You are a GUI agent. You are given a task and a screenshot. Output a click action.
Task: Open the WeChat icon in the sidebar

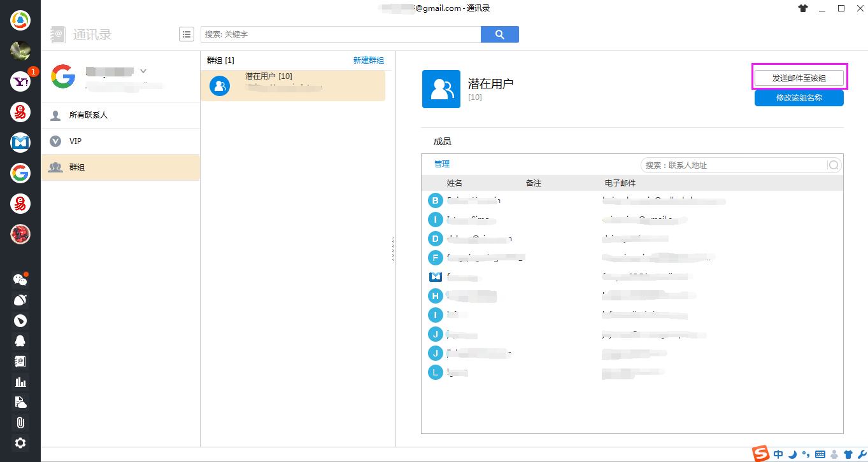(x=20, y=279)
